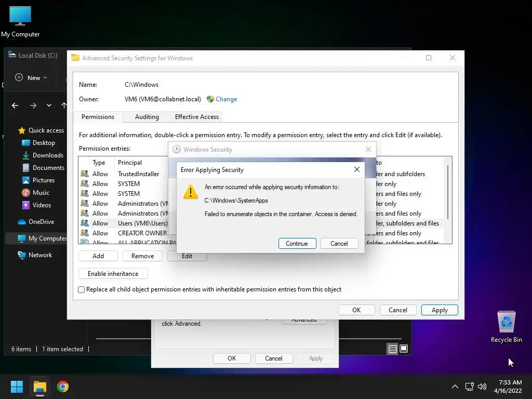The width and height of the screenshot is (532, 399).
Task: Switch File Explorer to details view
Action: tap(393, 349)
